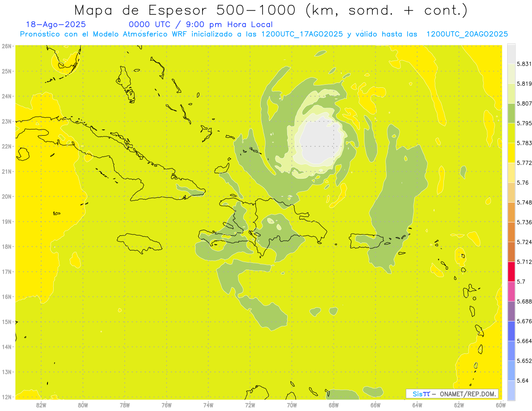Click the 24N latitude label
The width and height of the screenshot is (532, 411).
point(7,96)
